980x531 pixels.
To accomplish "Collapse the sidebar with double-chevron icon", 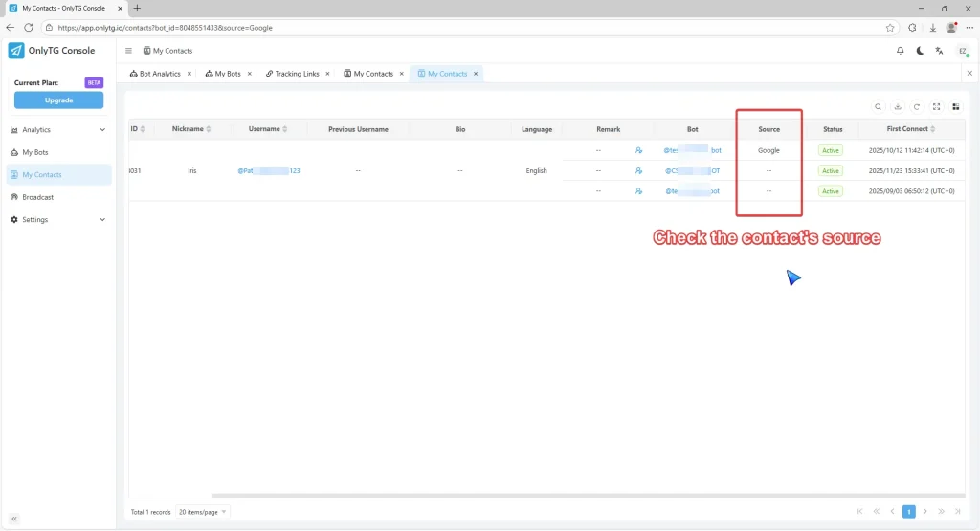I will pos(14,519).
